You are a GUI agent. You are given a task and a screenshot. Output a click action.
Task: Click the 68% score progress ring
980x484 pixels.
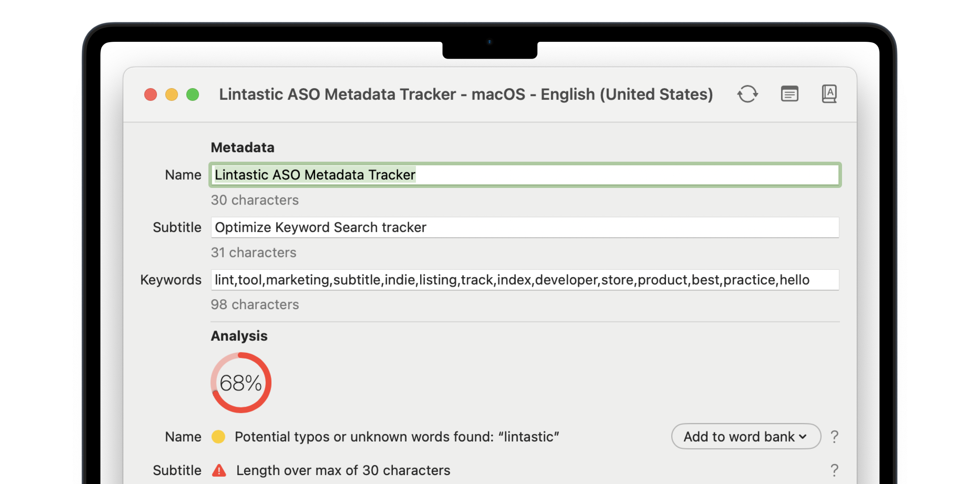[x=241, y=383]
